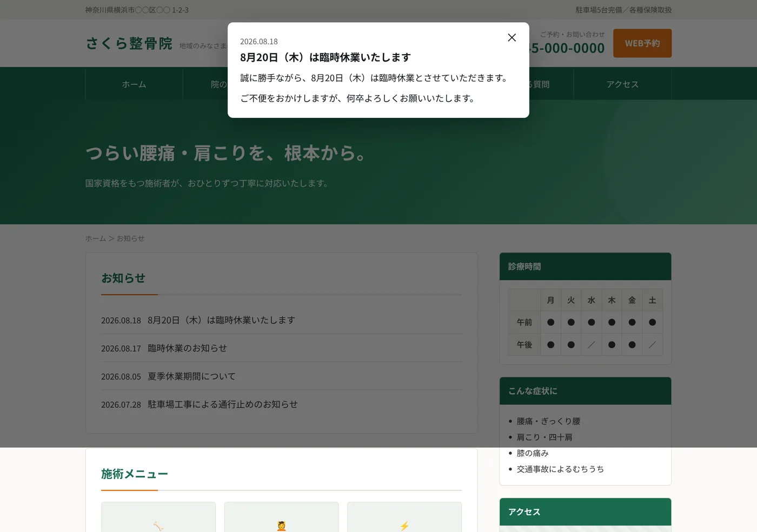The image size is (757, 532).
Task: Click 膝の痛み symptom item
Action: [533, 453]
